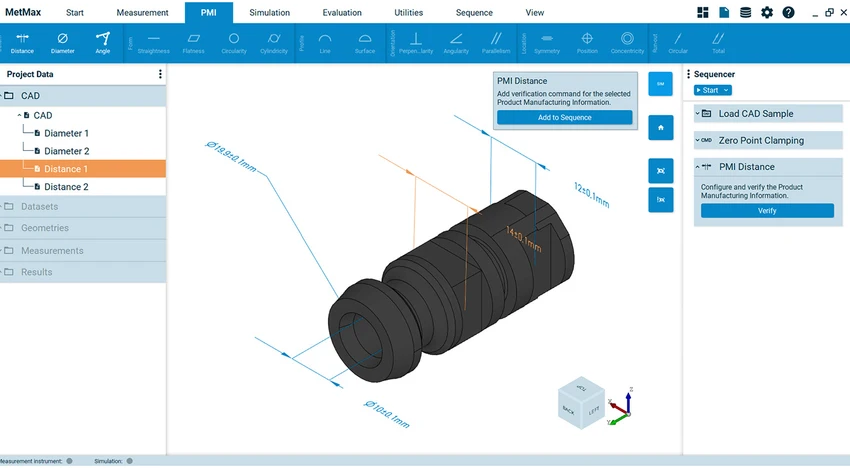
Task: Open the document icon in title bar
Action: point(724,12)
